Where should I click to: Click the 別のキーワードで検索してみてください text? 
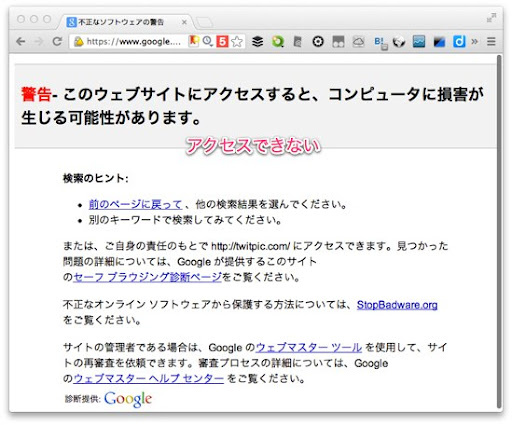(x=185, y=220)
